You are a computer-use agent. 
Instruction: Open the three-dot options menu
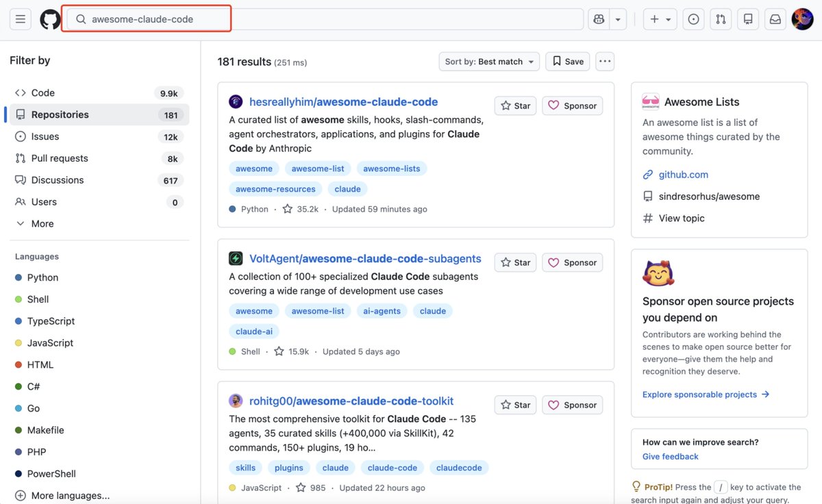(x=605, y=62)
